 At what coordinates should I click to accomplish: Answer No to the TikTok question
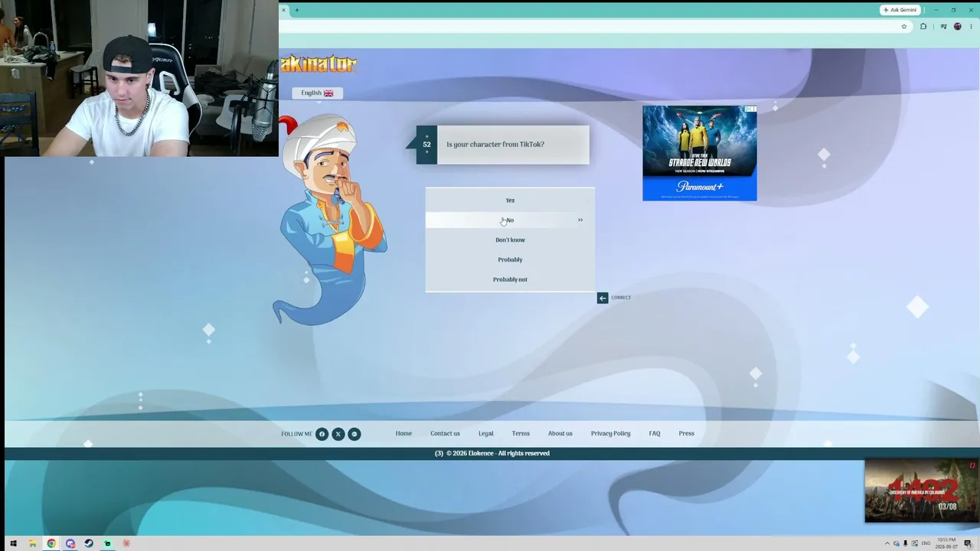(510, 220)
